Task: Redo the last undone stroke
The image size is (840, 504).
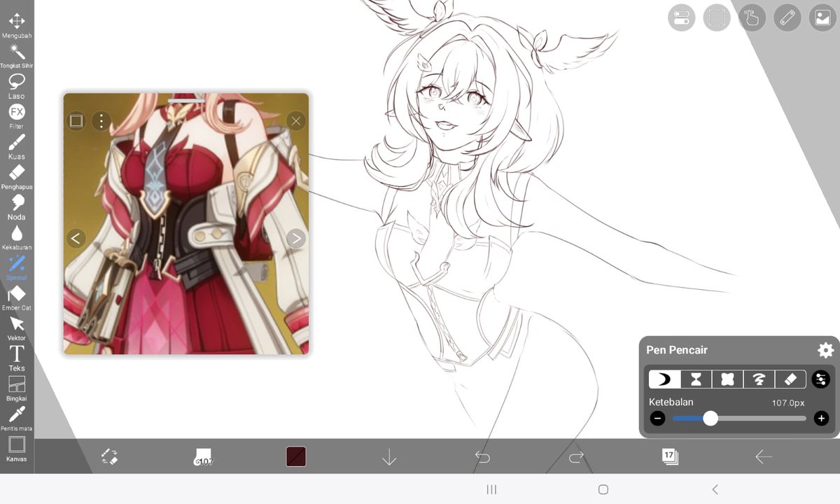Action: click(x=576, y=457)
